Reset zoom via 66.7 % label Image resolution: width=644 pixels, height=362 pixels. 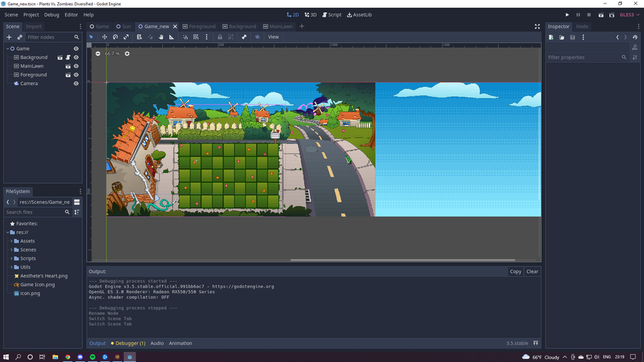(112, 54)
